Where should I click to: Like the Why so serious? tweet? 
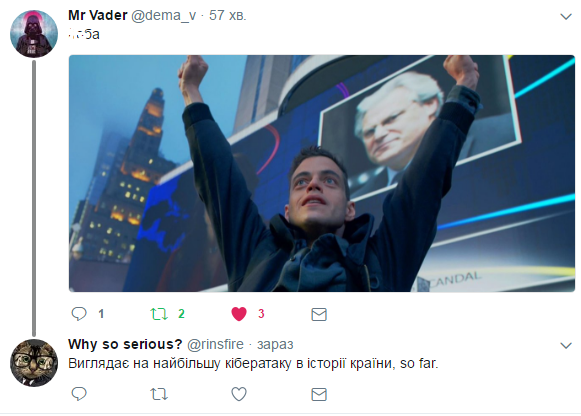(239, 394)
